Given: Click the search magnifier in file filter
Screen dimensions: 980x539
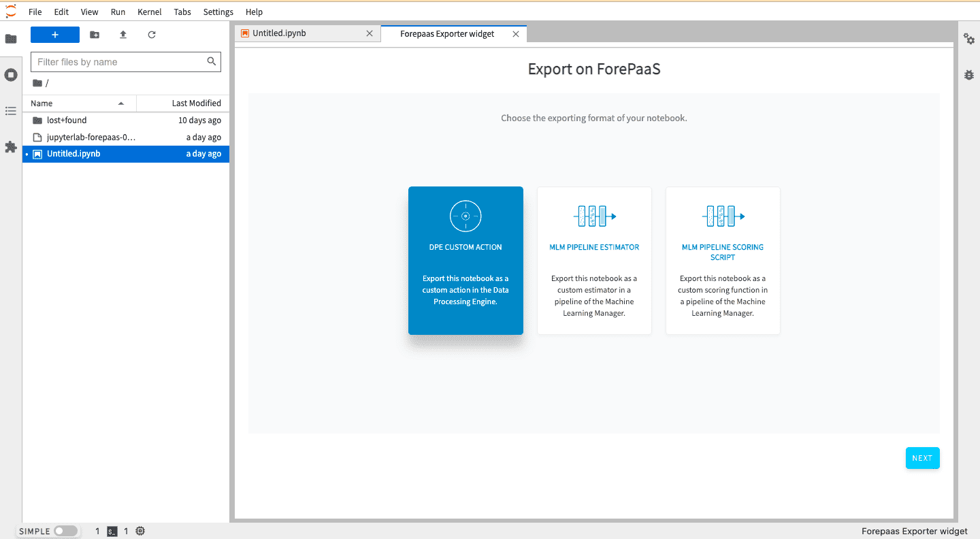Looking at the screenshot, I should pos(212,61).
